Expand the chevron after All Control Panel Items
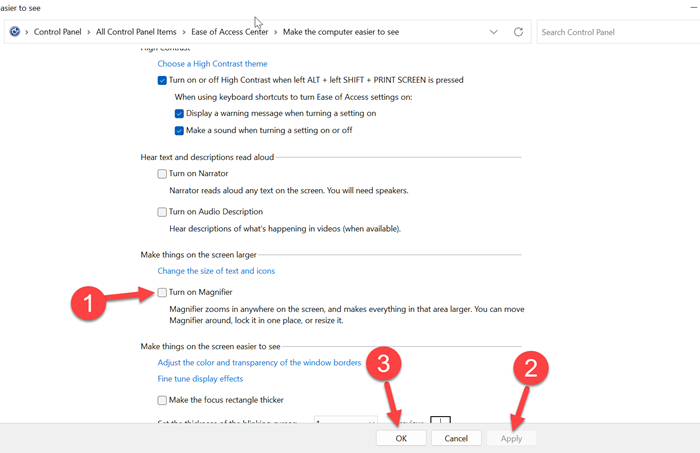 pyautogui.click(x=183, y=32)
